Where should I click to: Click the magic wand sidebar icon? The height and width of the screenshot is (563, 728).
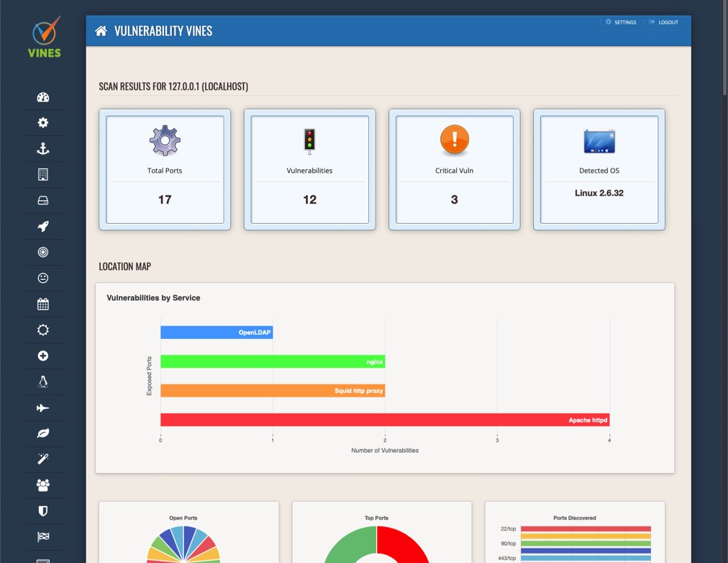pyautogui.click(x=43, y=459)
